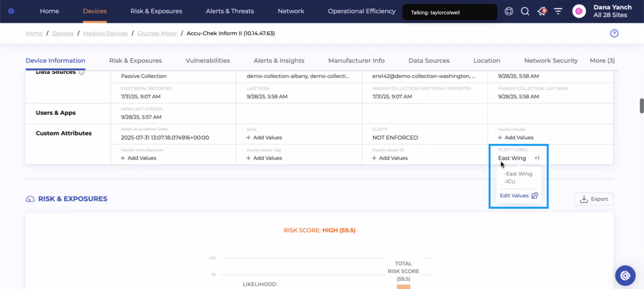Click Add Values under Facilio Asset ID
The image size is (644, 289).
pos(393,158)
